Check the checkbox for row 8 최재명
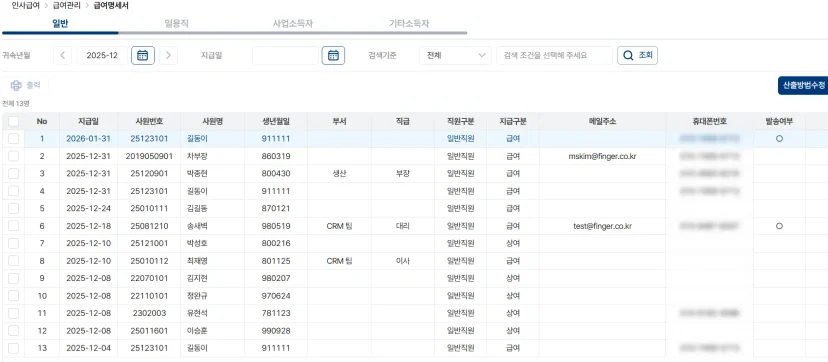Viewport: 828px width, 362px height. pyautogui.click(x=13, y=261)
